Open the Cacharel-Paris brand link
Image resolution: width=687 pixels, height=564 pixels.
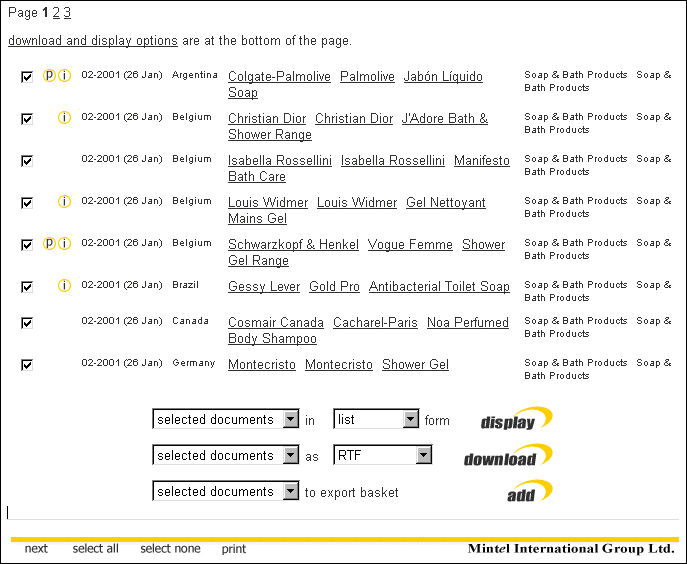375,323
